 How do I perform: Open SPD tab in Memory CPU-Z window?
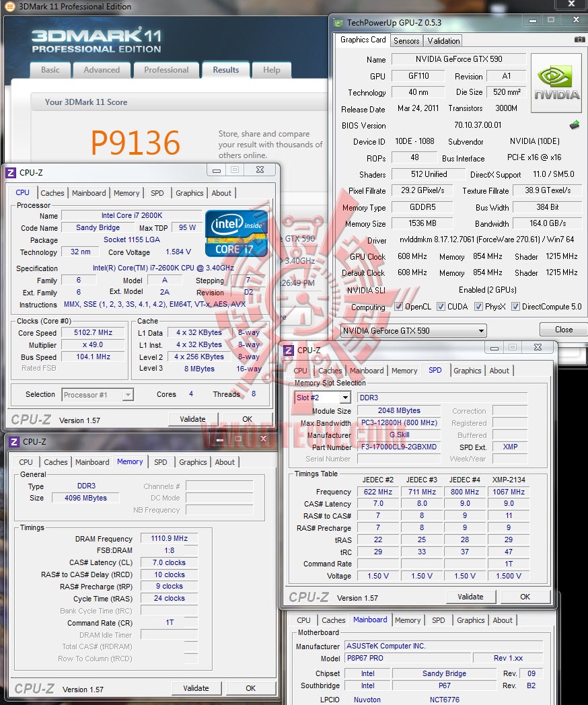tap(161, 462)
